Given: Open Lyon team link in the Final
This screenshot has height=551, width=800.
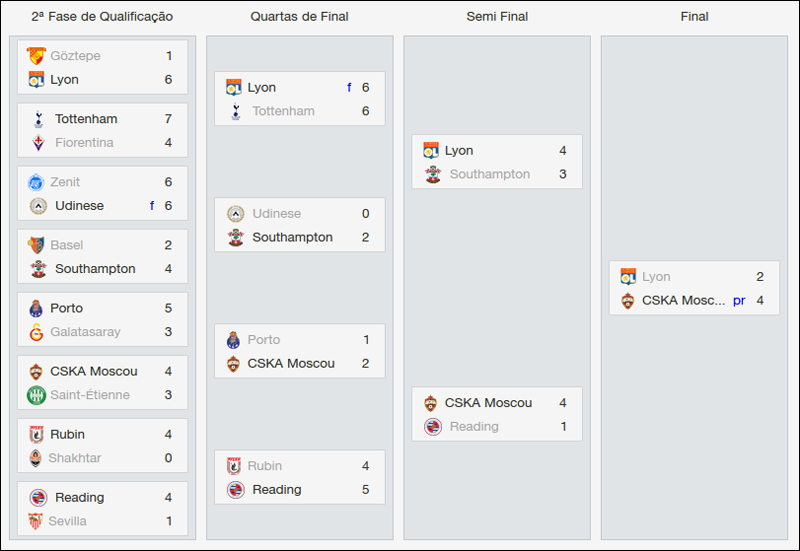Looking at the screenshot, I should tap(656, 277).
